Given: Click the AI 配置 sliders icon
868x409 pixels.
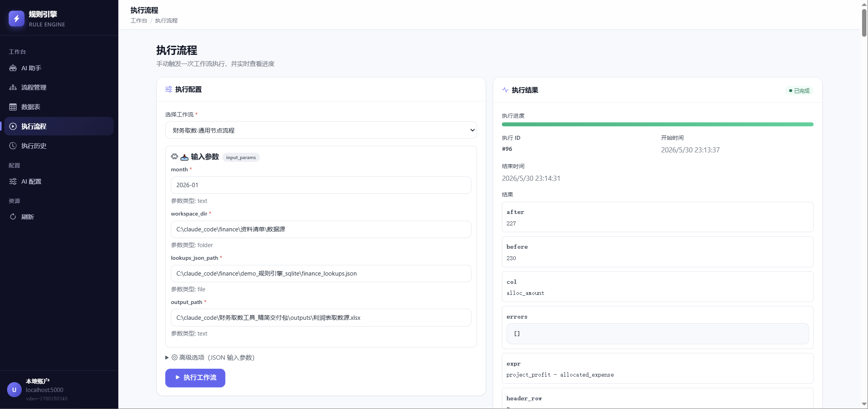Looking at the screenshot, I should (x=13, y=181).
